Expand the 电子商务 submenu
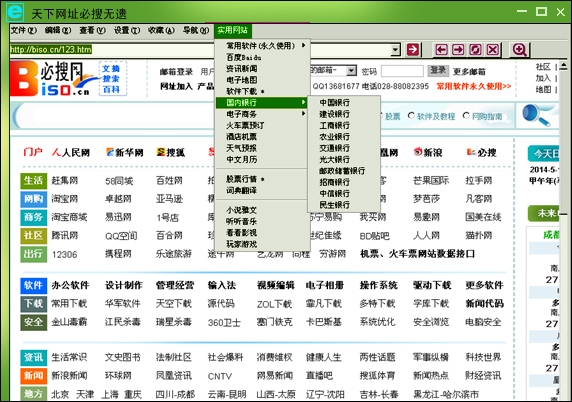 [263, 114]
